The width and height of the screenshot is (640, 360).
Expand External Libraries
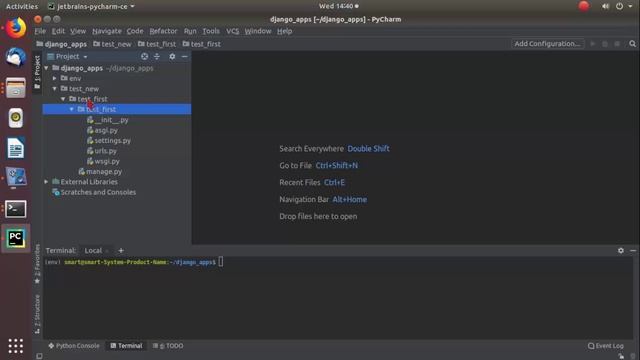tap(46, 182)
